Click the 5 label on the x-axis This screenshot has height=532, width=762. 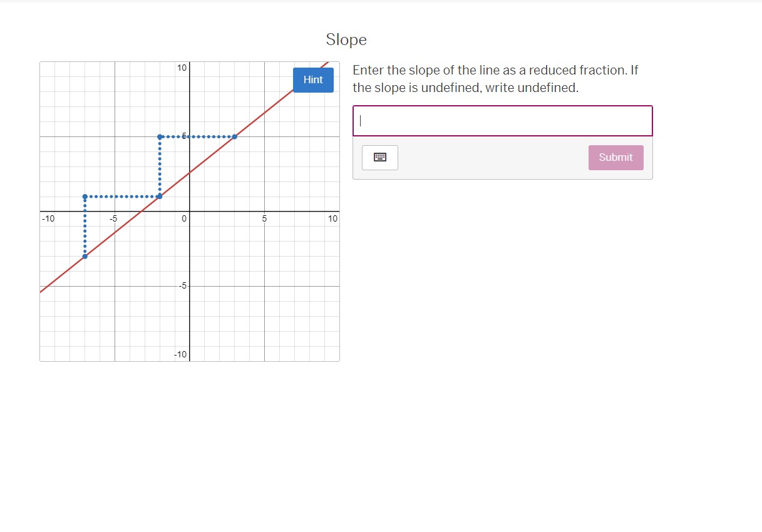coord(264,219)
